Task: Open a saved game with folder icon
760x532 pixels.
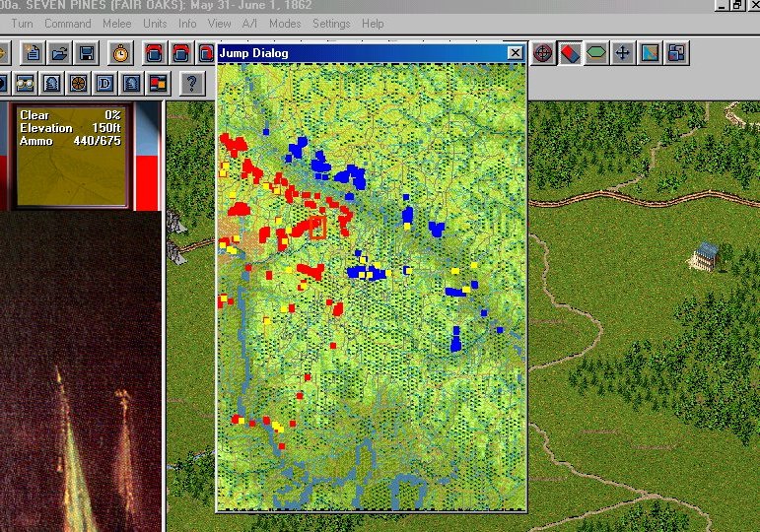Action: tap(59, 53)
